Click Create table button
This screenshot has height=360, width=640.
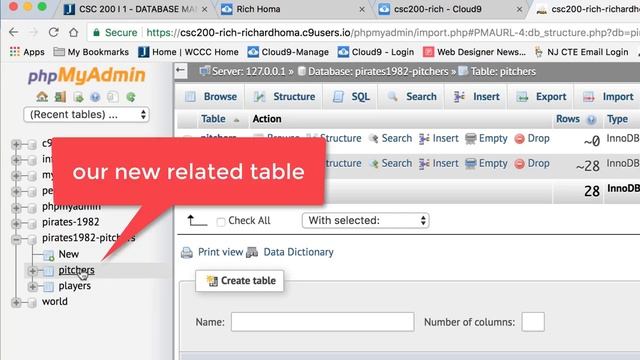[240, 281]
